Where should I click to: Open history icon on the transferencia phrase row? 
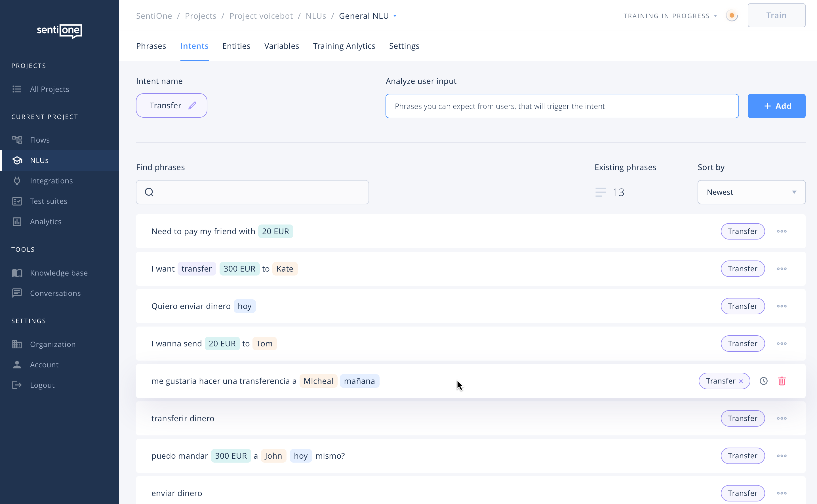click(764, 381)
